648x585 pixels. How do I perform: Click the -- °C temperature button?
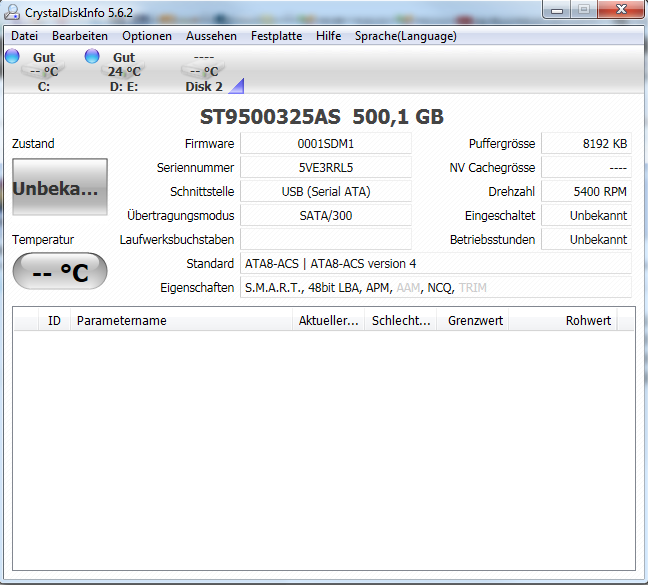(60, 271)
